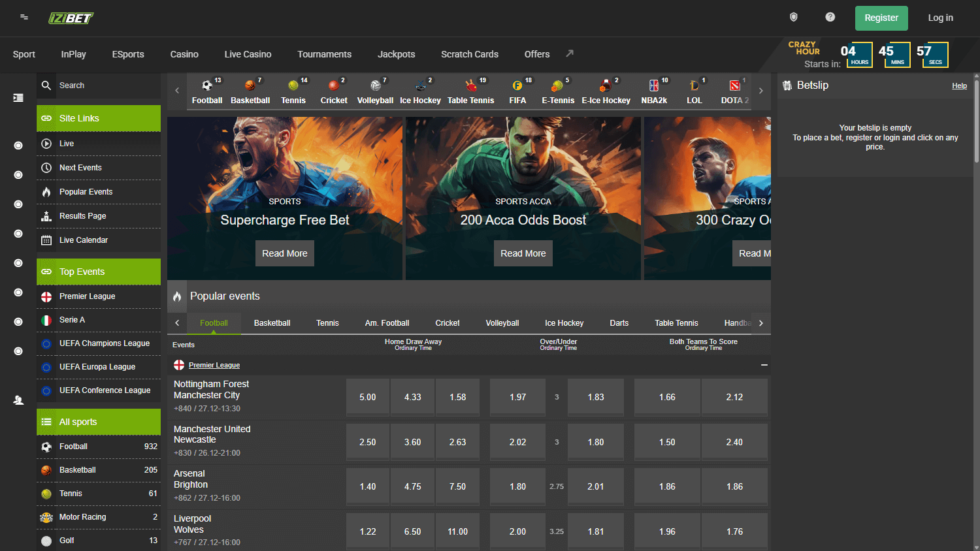The height and width of the screenshot is (551, 980).
Task: Open the responsible gaming shield icon
Action: pos(793,16)
